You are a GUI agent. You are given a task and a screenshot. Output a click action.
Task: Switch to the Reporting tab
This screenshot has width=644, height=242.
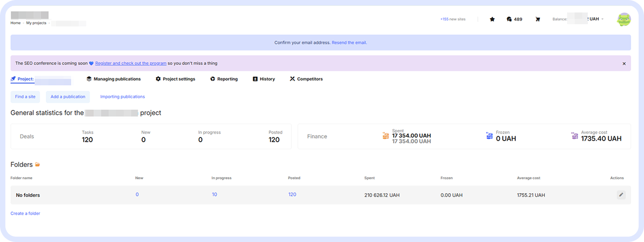[224, 79]
